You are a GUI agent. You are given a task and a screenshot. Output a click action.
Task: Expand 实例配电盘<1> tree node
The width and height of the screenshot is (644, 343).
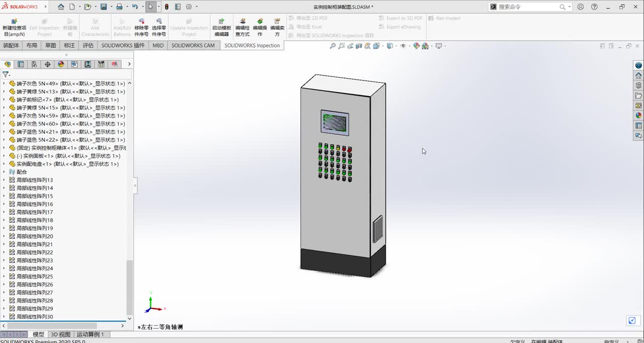[x=4, y=164]
